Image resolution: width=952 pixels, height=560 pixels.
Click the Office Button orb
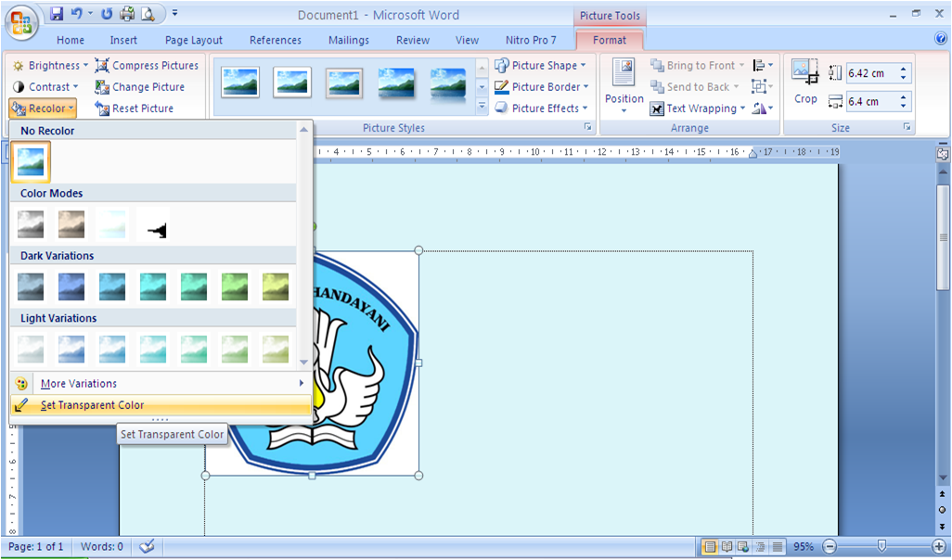point(22,23)
